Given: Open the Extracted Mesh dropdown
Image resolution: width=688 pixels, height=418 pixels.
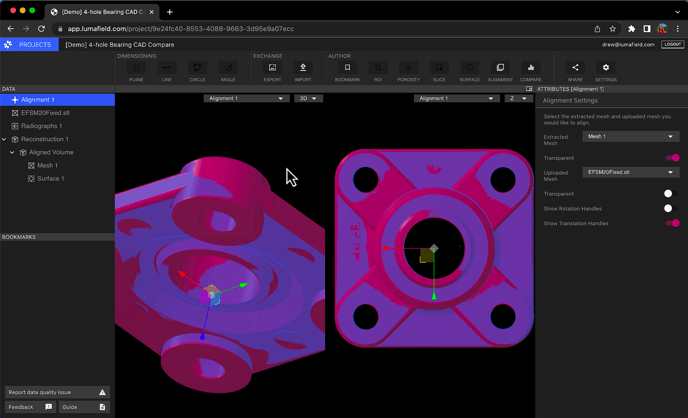Looking at the screenshot, I should [x=631, y=136].
